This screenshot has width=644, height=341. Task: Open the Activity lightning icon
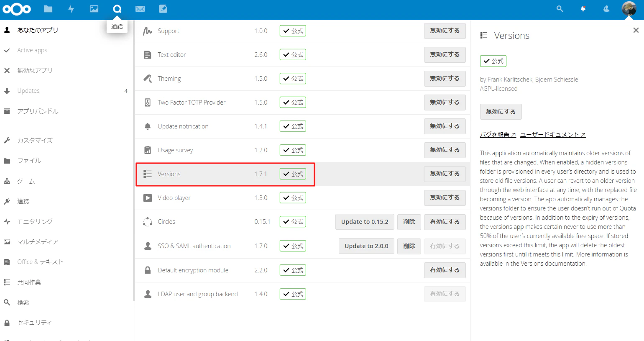71,9
